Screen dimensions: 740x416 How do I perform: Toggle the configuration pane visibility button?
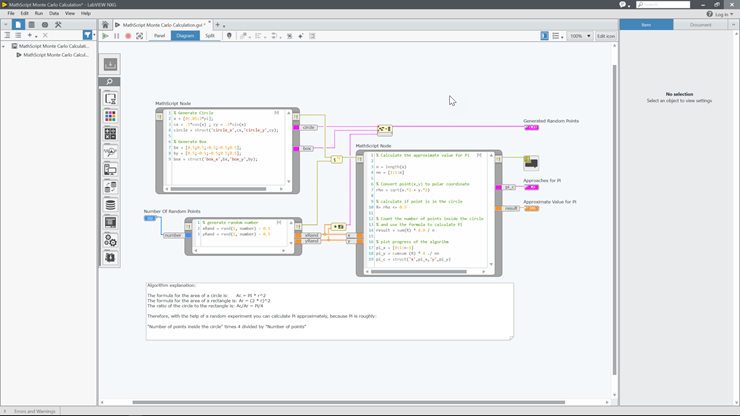544,36
